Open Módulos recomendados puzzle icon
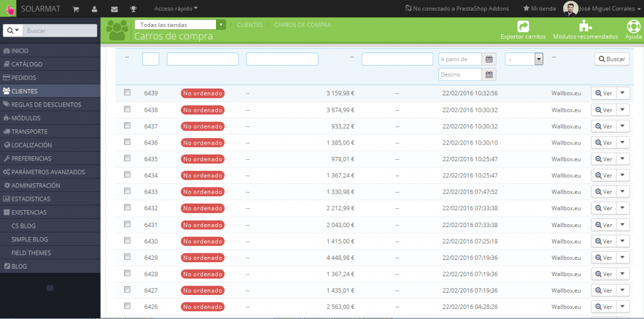Viewport: 644px width, 319px height. click(x=585, y=26)
